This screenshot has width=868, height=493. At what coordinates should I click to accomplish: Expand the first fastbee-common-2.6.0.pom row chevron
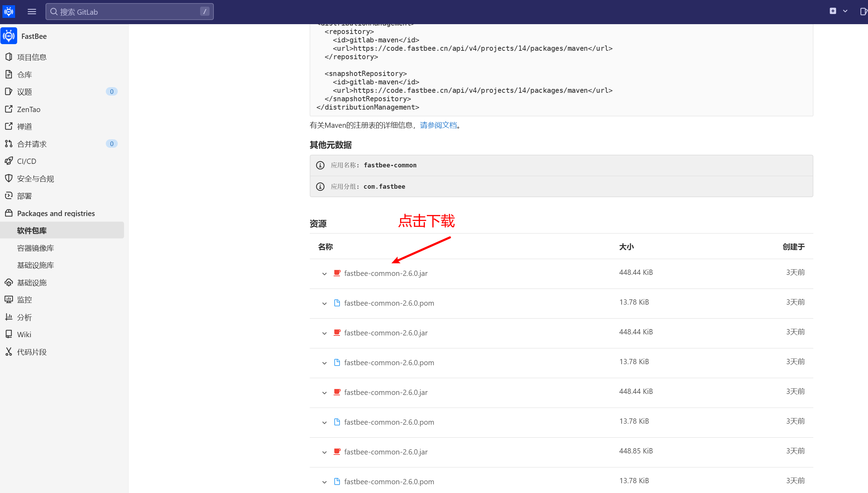(324, 304)
